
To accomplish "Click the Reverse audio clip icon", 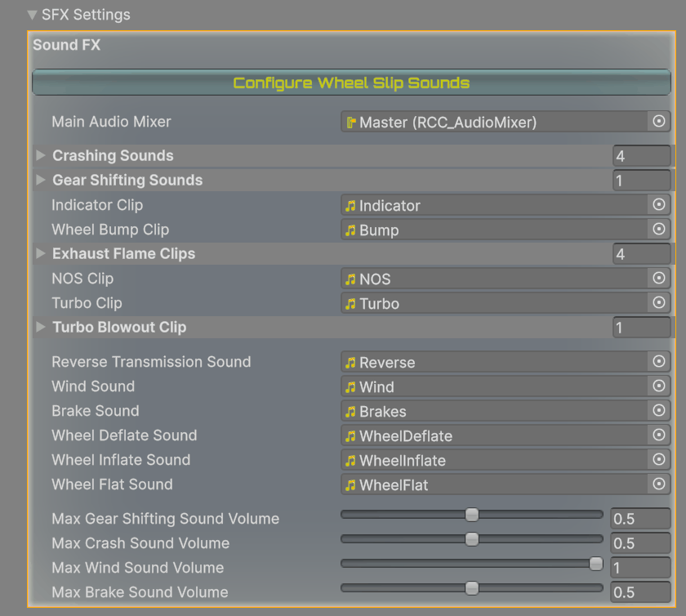I will (x=350, y=363).
